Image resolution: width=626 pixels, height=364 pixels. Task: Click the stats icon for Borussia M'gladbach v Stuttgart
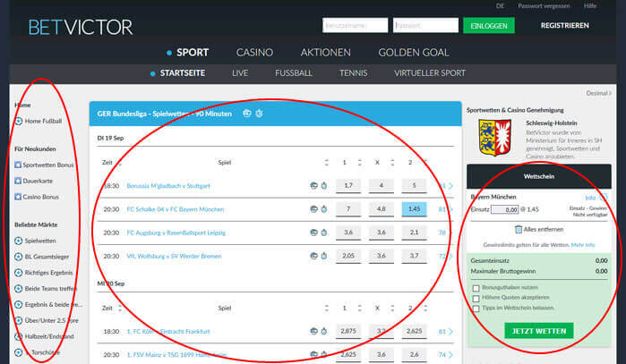[313, 185]
